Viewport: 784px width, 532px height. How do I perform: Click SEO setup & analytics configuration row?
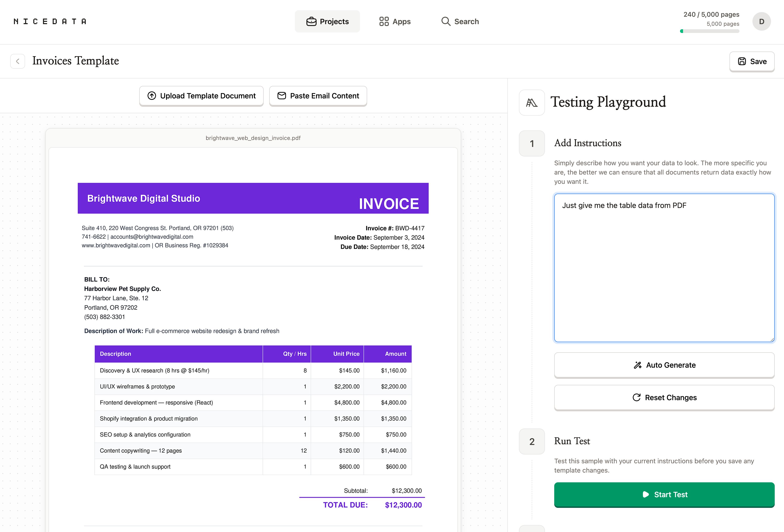(x=253, y=435)
